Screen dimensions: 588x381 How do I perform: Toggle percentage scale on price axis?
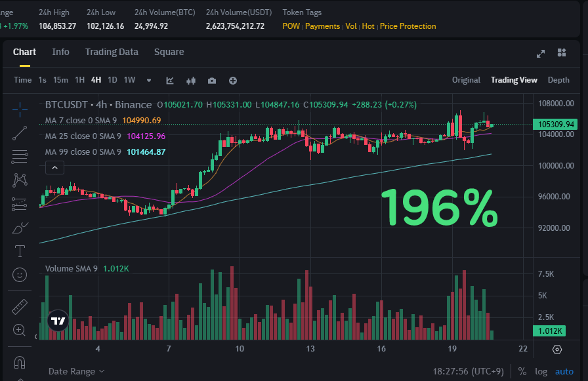point(522,371)
